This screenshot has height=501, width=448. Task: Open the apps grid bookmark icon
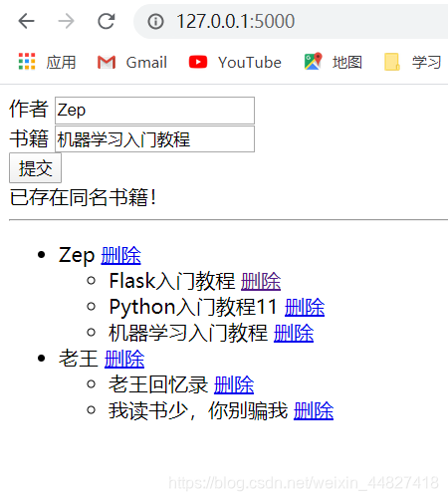[27, 62]
